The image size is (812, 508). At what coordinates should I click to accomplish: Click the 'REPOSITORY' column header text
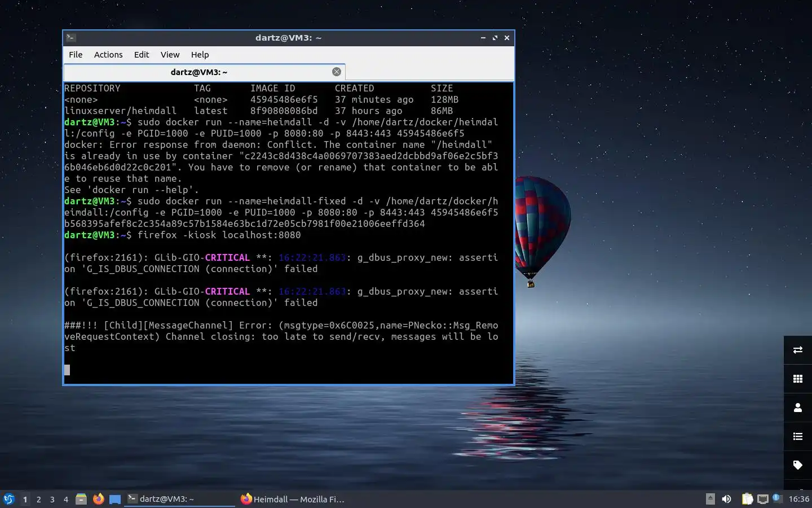(92, 88)
